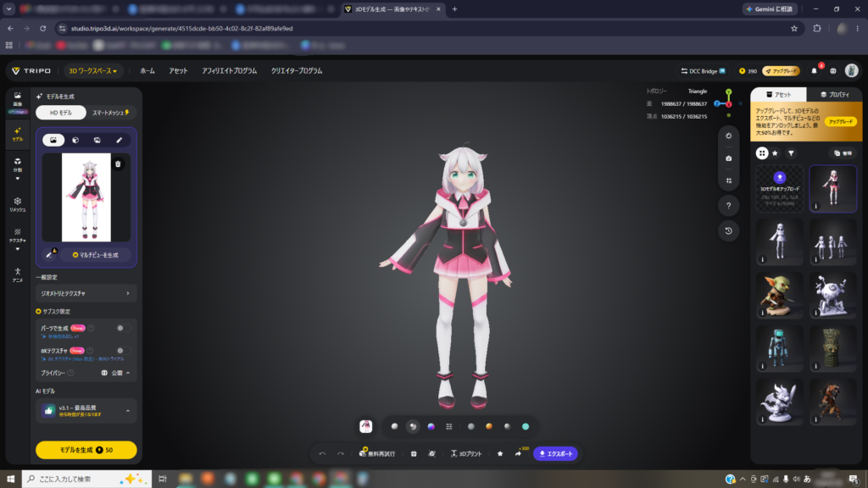868x488 pixels.
Task: Switch to the アセット tab
Action: click(x=778, y=95)
